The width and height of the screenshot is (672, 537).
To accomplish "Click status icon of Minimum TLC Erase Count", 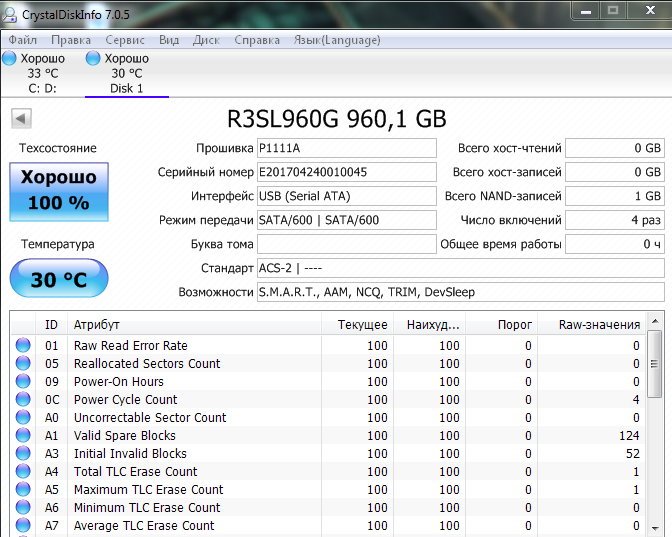I will pos(23,507).
